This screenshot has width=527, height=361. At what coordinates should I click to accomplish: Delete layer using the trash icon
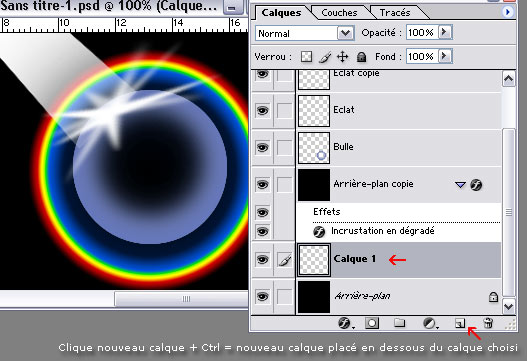pyautogui.click(x=488, y=323)
